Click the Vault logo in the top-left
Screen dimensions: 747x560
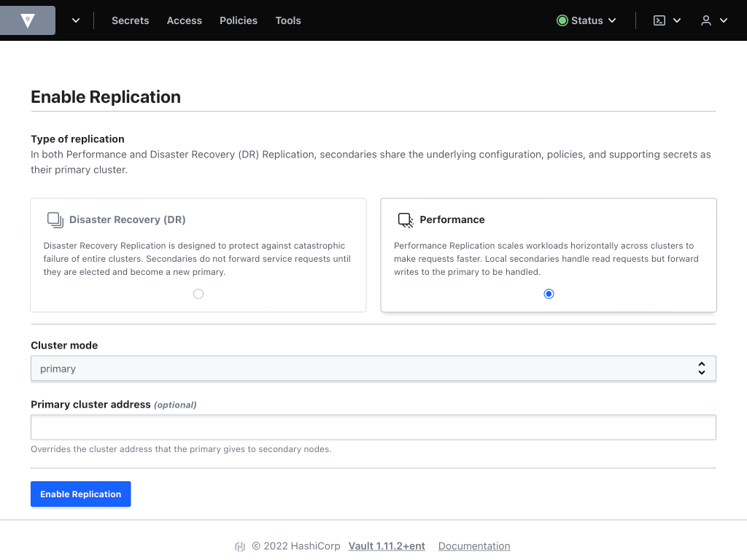pyautogui.click(x=27, y=20)
